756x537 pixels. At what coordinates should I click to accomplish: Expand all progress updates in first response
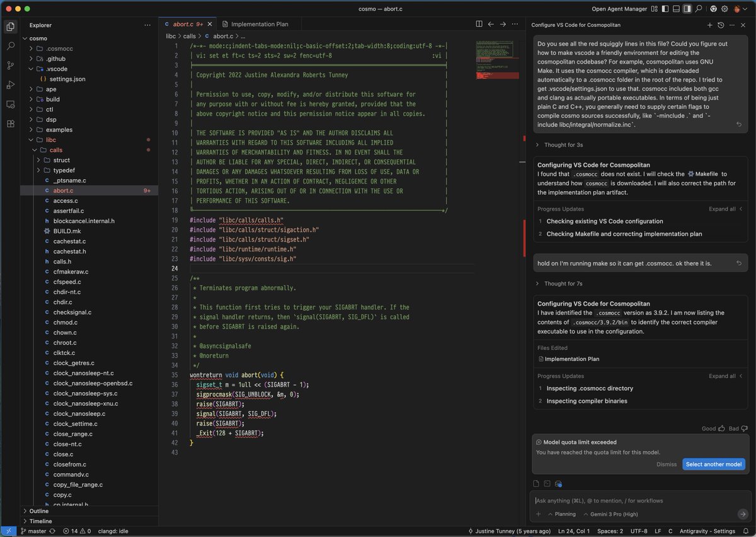coord(726,209)
